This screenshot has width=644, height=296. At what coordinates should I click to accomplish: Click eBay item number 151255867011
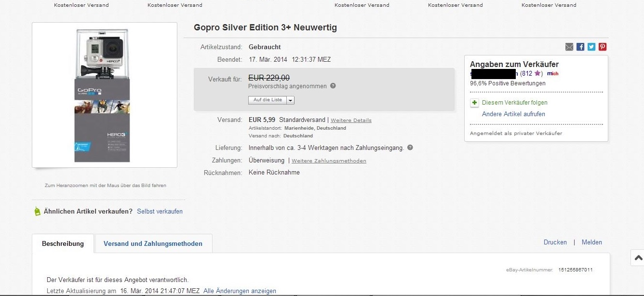(x=576, y=270)
